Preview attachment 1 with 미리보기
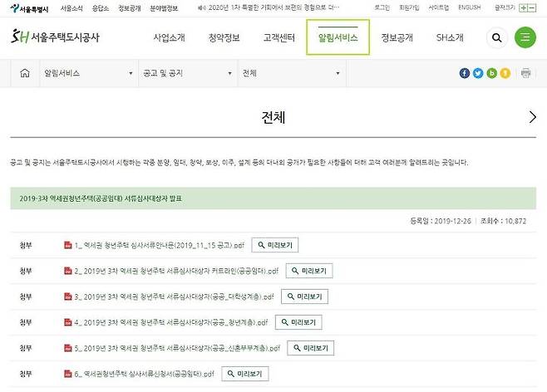The width and height of the screenshot is (547, 392). coord(275,245)
